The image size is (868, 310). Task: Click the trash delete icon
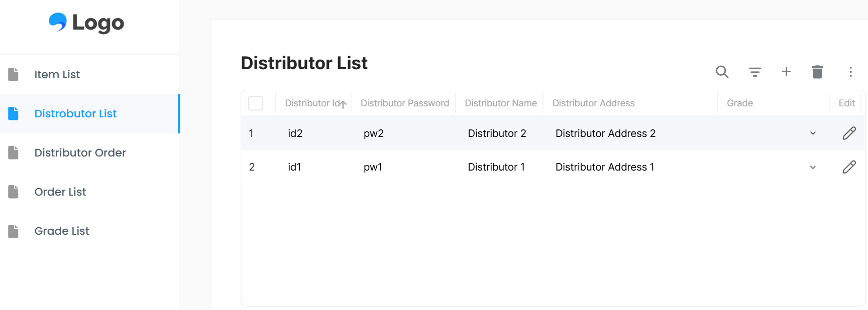[x=817, y=72]
